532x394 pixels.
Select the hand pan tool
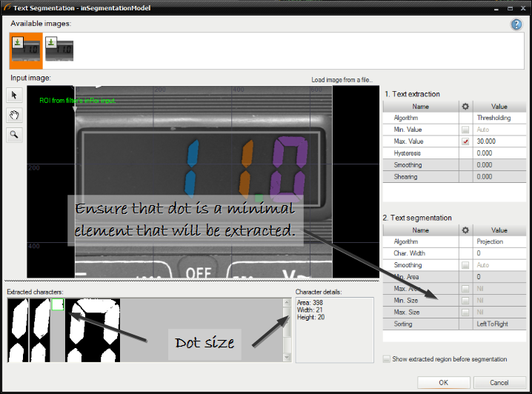coord(14,114)
